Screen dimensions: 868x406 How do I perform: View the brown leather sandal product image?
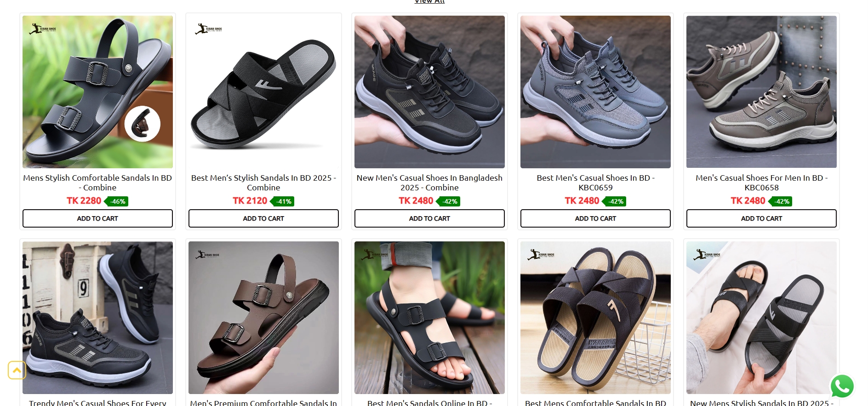point(263,318)
